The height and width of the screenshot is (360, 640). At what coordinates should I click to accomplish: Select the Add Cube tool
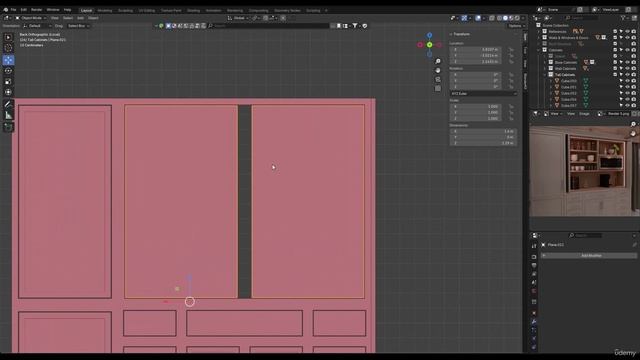pyautogui.click(x=8, y=127)
